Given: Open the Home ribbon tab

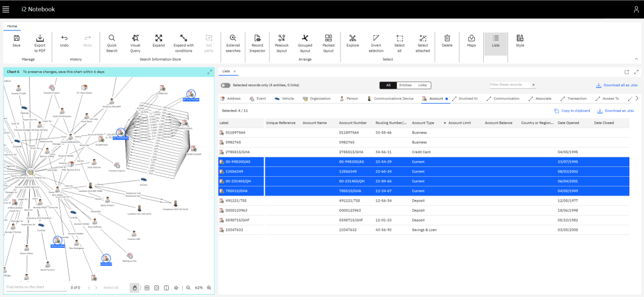Looking at the screenshot, I should point(12,26).
